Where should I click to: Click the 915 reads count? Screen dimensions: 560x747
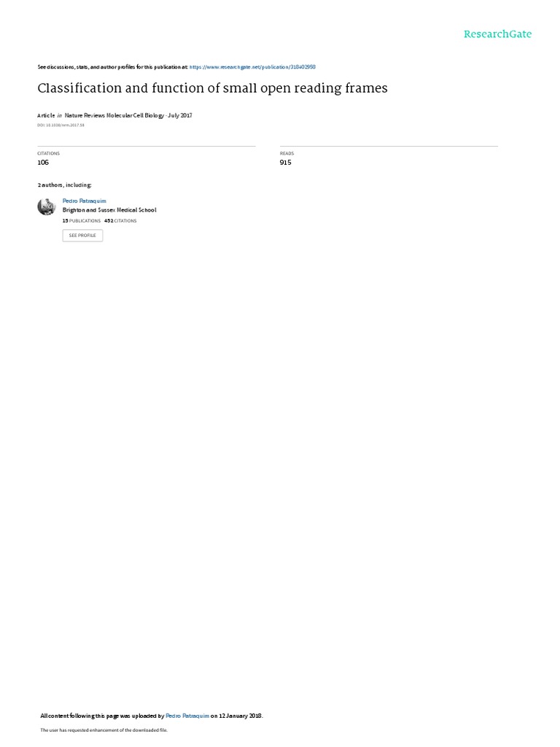coord(285,163)
